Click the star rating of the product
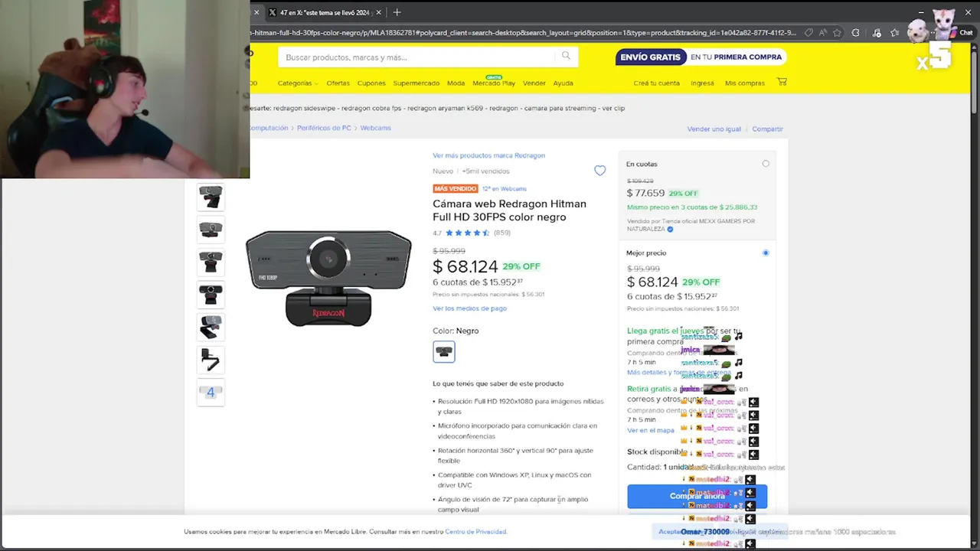Viewport: 980px width, 551px height. [x=467, y=233]
